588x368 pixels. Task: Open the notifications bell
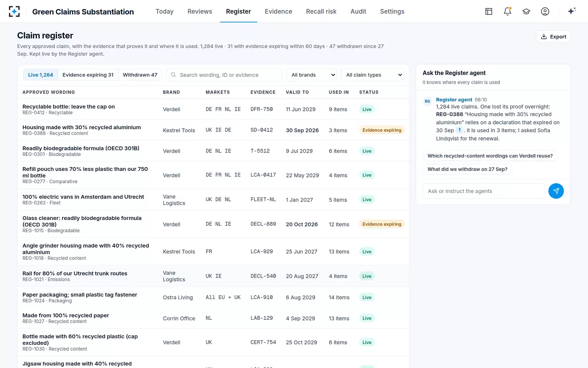pos(508,11)
